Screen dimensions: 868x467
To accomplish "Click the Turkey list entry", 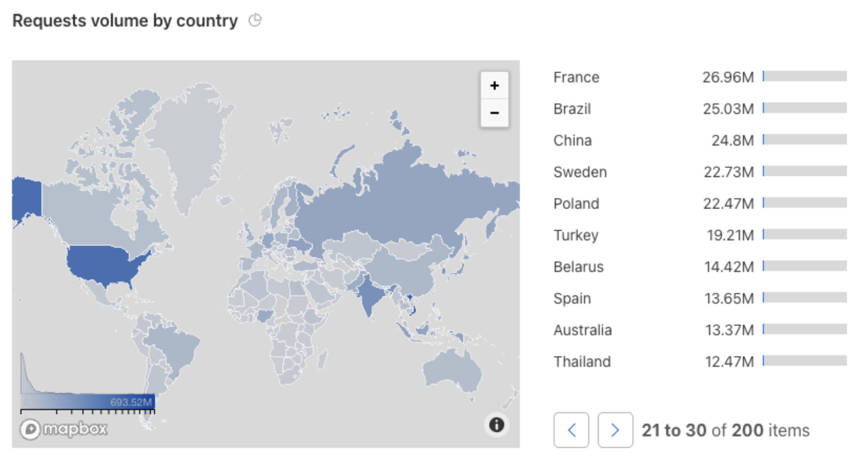I will coord(576,235).
